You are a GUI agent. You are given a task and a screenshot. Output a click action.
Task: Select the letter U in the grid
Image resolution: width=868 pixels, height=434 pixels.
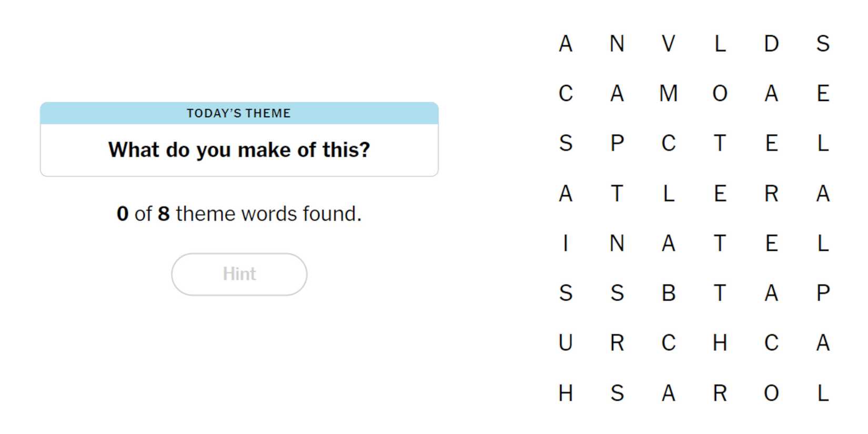[566, 343]
